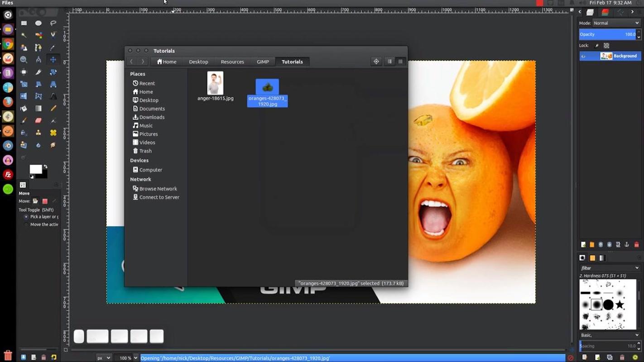Click the white foreground color swatch

pos(35,169)
